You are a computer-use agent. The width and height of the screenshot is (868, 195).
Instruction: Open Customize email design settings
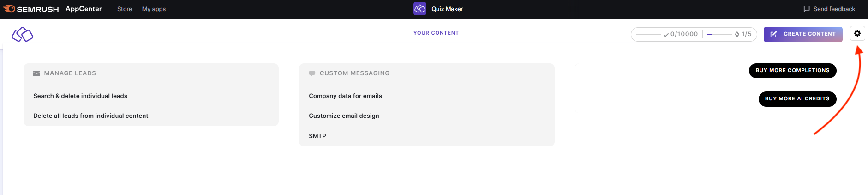tap(344, 116)
